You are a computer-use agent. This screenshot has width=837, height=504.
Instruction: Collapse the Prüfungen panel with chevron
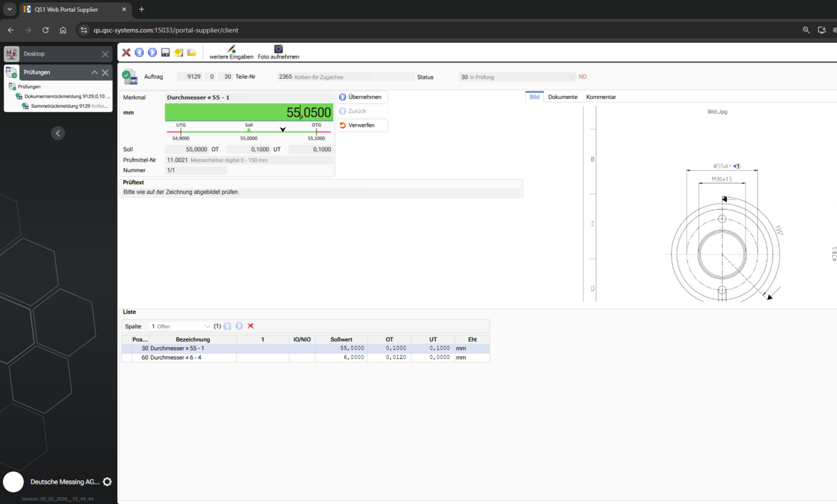tap(94, 72)
